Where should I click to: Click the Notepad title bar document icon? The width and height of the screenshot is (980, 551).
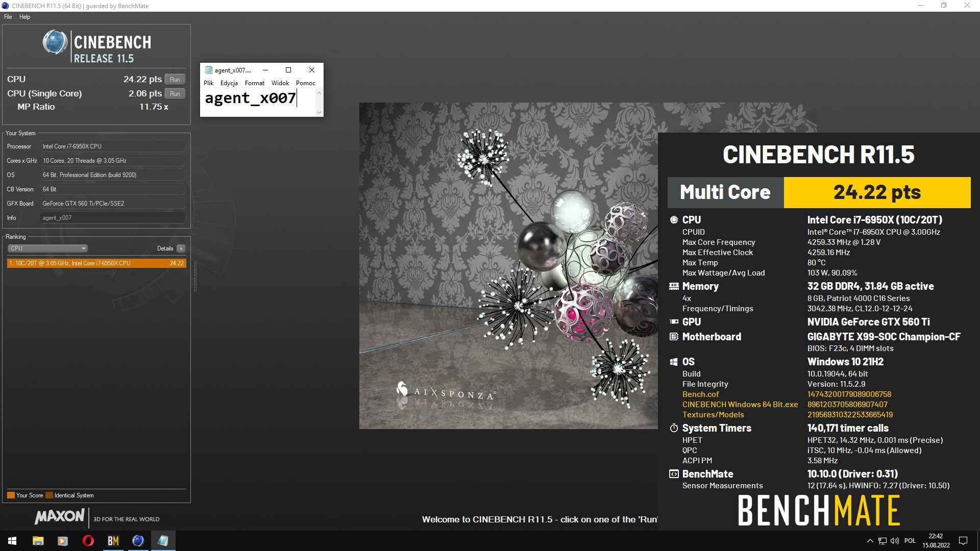pos(208,70)
